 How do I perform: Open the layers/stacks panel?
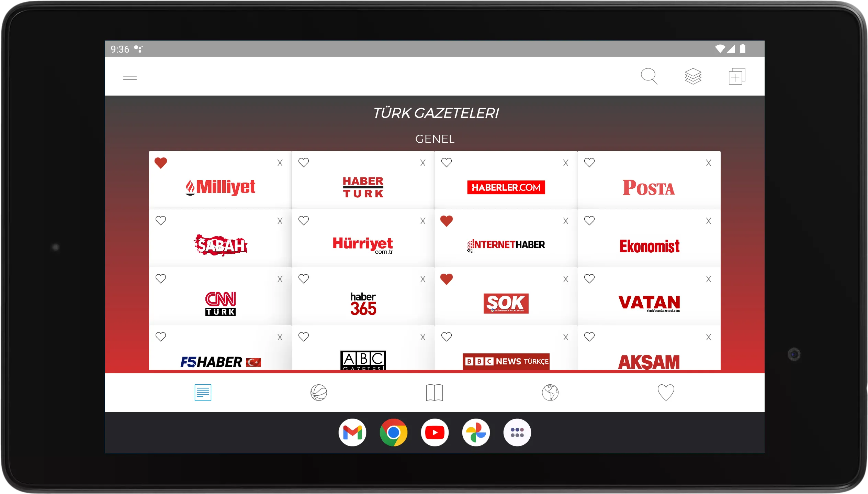[x=693, y=76]
